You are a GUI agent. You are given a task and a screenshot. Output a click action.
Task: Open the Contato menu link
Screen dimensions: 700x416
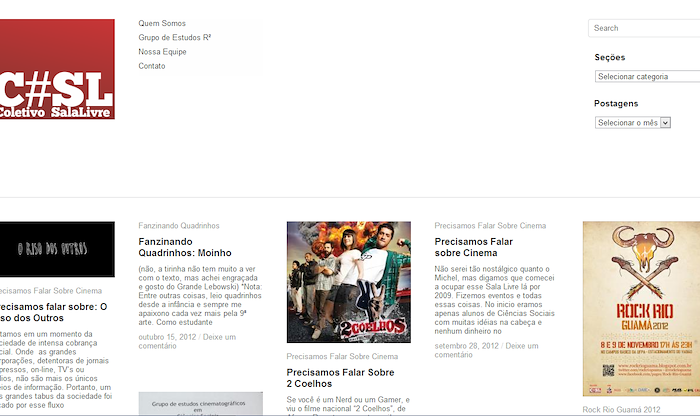pyautogui.click(x=152, y=66)
